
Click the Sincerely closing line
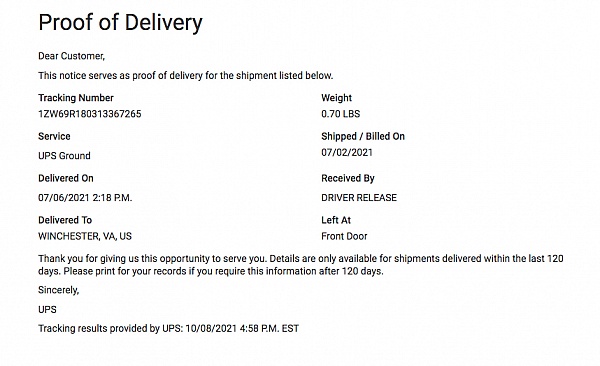click(59, 290)
